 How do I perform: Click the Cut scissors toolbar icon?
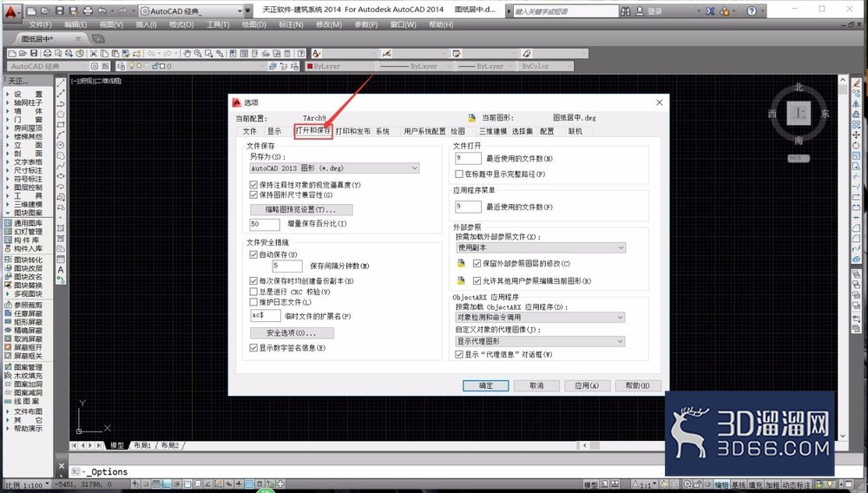click(x=94, y=54)
